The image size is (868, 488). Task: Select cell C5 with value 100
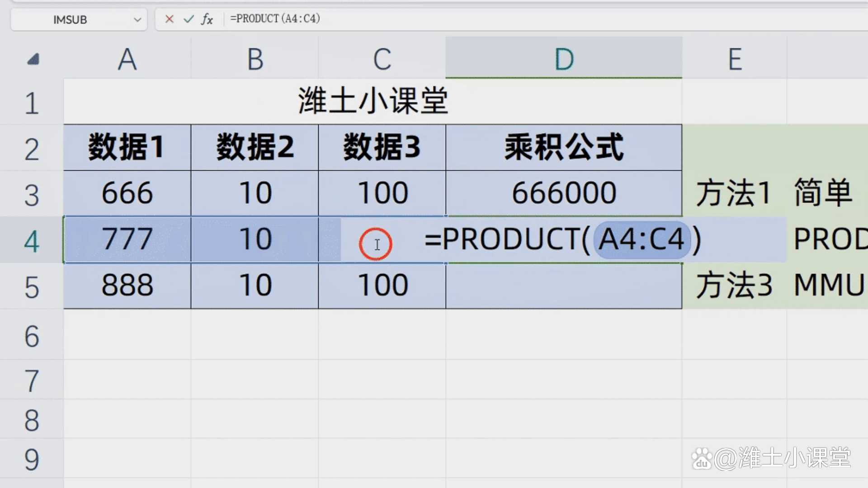382,286
